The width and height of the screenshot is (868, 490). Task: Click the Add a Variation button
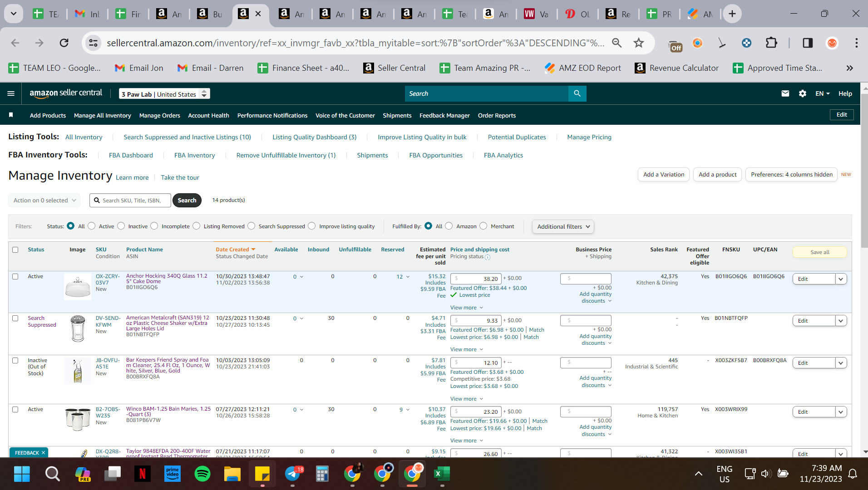click(664, 174)
